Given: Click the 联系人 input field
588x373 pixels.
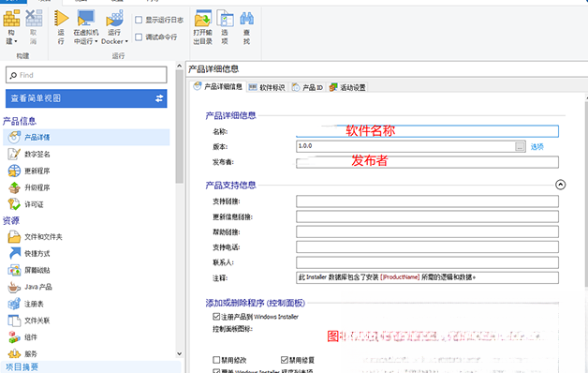Looking at the screenshot, I should point(427,262).
